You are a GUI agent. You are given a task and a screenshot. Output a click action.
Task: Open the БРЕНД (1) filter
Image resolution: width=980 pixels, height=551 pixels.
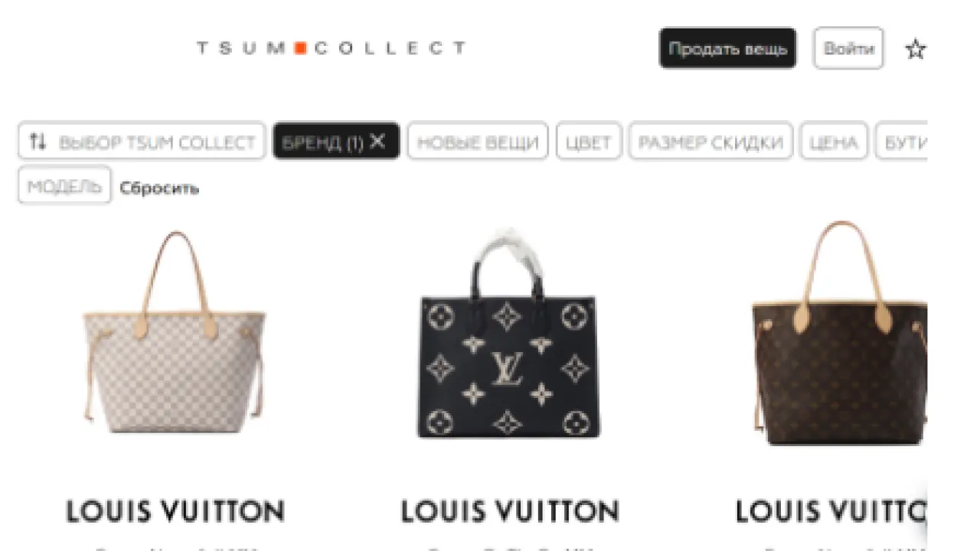[336, 142]
